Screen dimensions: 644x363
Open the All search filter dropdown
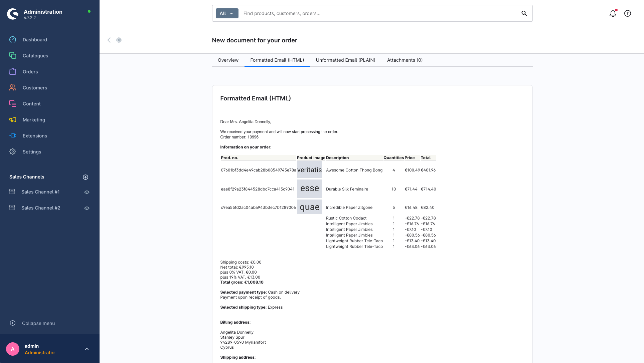pyautogui.click(x=227, y=13)
